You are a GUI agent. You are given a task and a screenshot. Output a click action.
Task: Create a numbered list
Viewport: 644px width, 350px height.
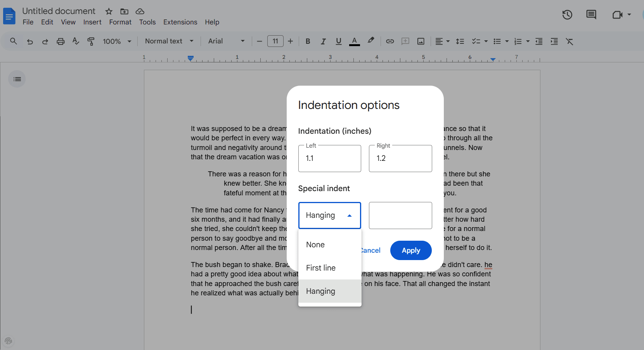click(x=518, y=41)
